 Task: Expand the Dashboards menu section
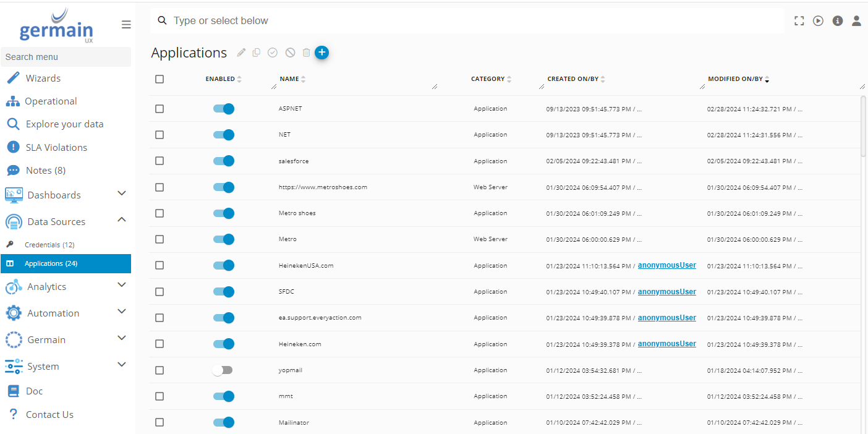[x=122, y=194]
